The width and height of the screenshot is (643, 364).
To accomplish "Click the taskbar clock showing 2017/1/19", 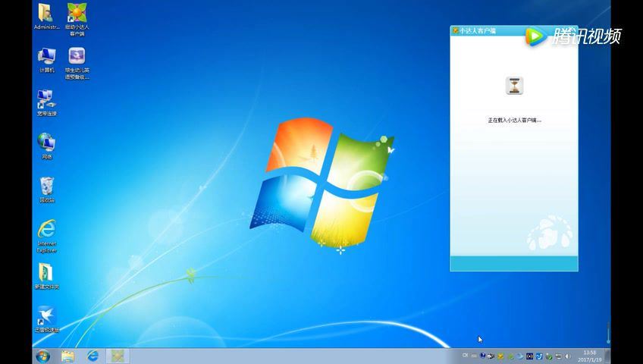I will [590, 356].
